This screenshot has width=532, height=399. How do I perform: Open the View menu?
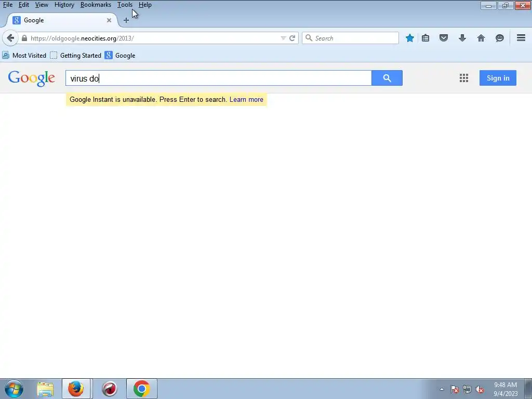tap(42, 5)
